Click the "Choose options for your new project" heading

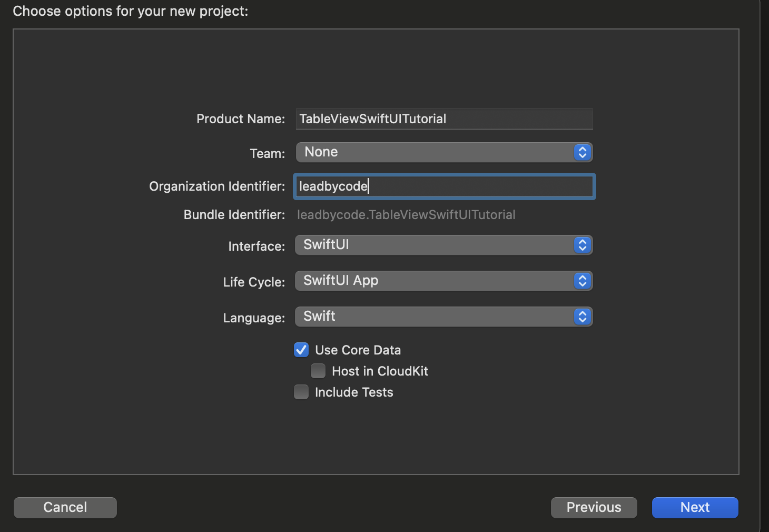pos(130,11)
